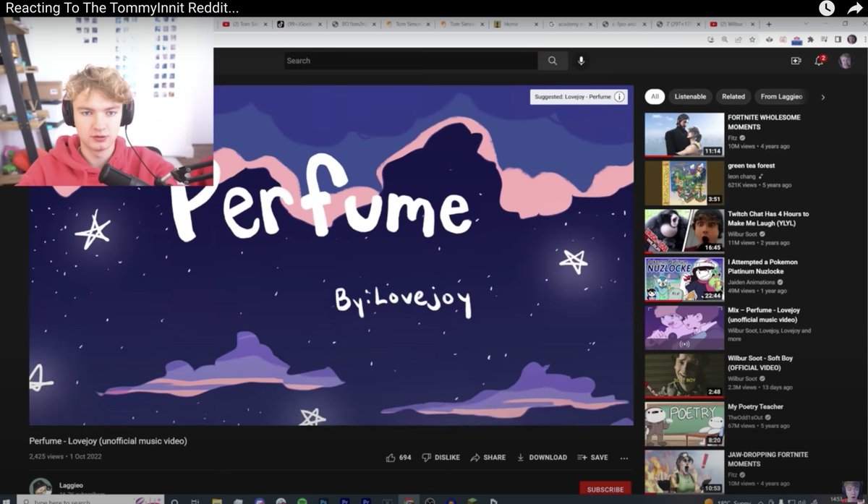Screen dimensions: 868x504
Task: Open the Laggieo channel name link
Action: [x=72, y=486]
